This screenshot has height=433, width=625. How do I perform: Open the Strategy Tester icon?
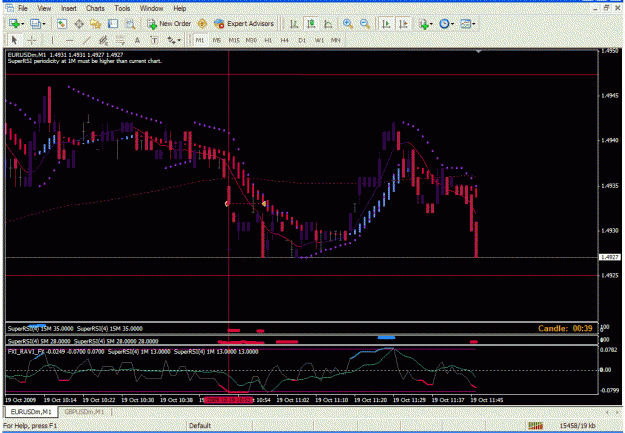pos(130,24)
